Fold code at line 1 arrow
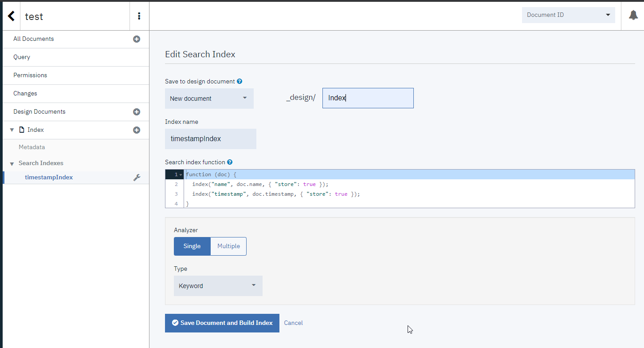Screen dimensions: 644x348 coord(181,175)
